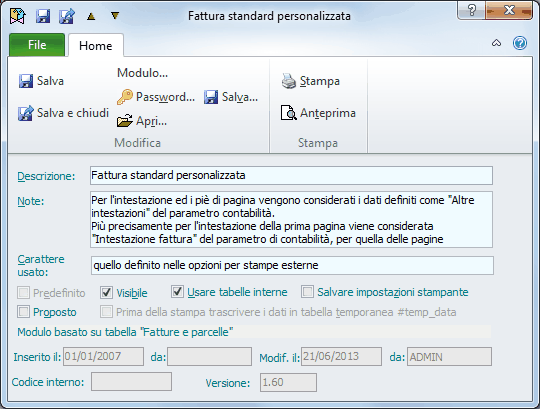Click into the Descrizione field
This screenshot has height=409, width=540.
click(291, 175)
